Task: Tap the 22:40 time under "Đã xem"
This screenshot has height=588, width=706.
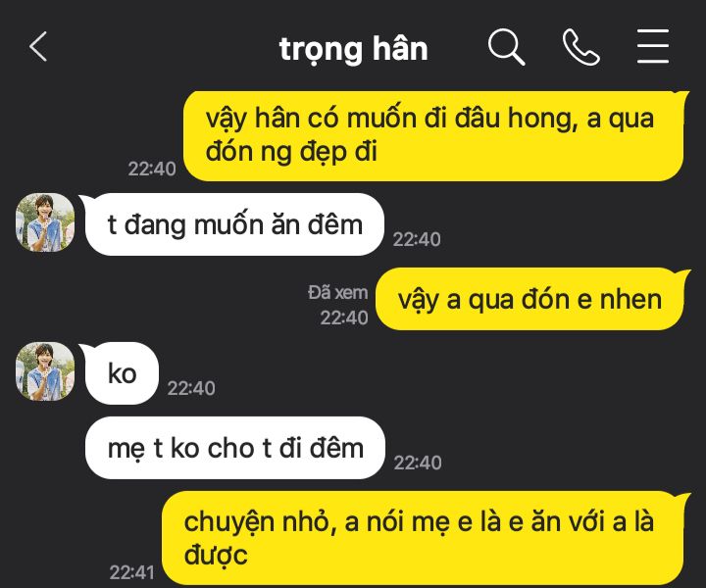Action: click(344, 318)
